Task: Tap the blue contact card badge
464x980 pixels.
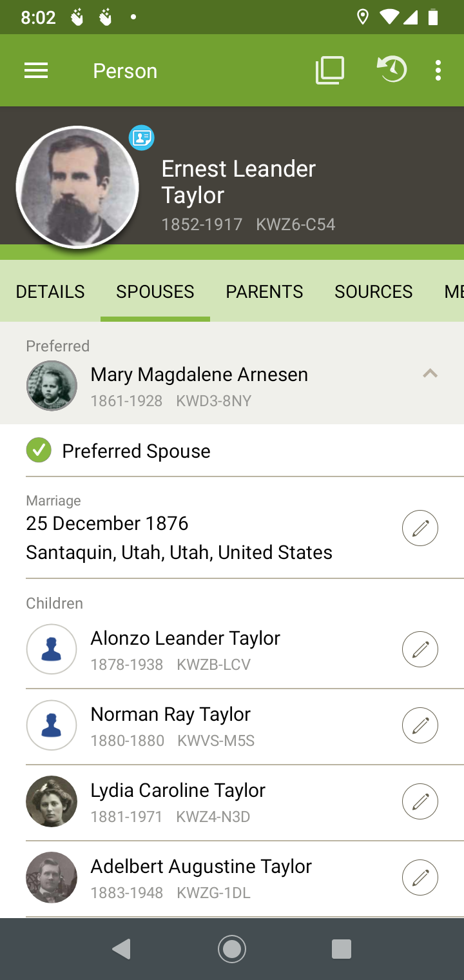Action: [142, 138]
